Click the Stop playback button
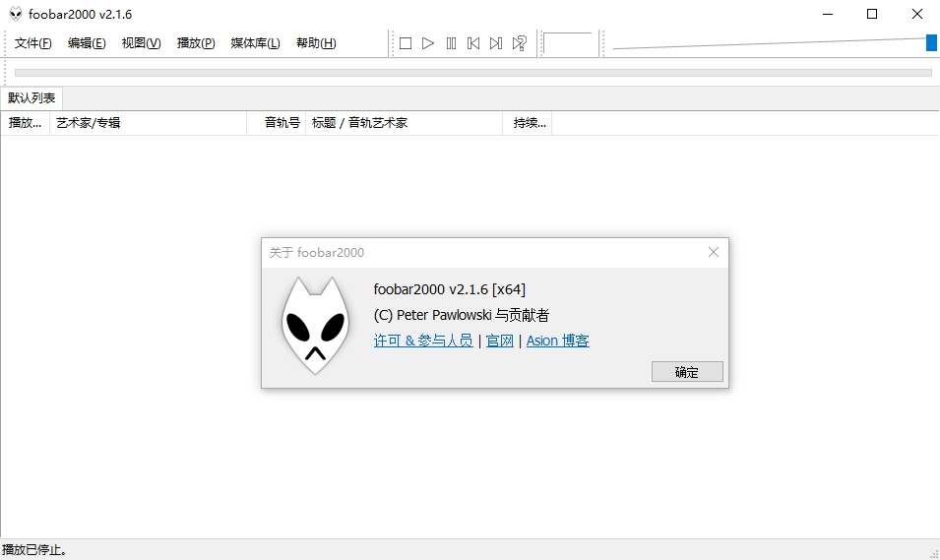 pos(406,43)
